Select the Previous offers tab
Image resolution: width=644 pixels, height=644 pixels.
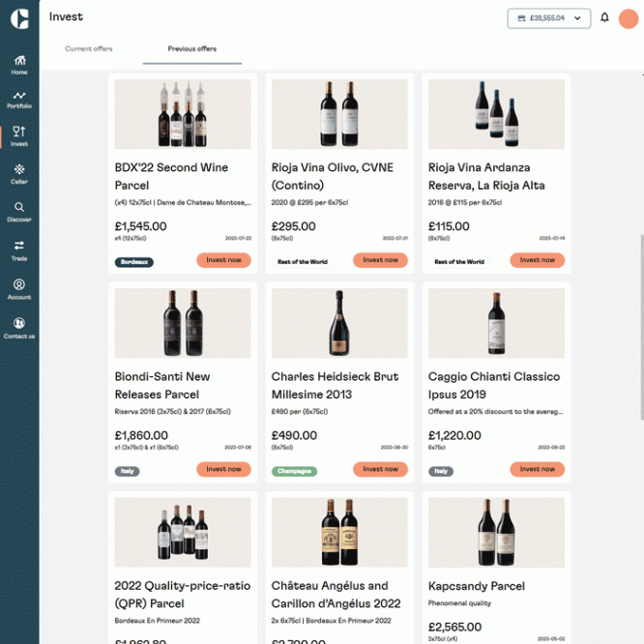pos(192,49)
